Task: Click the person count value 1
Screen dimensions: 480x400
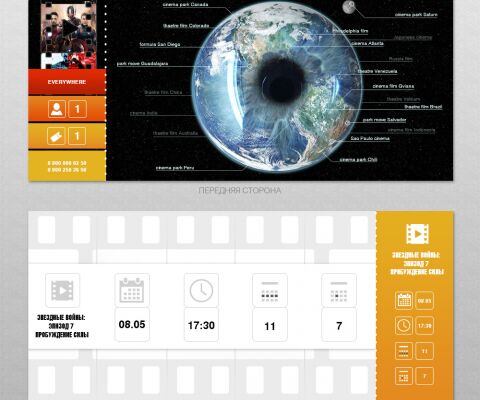Action: [77, 109]
